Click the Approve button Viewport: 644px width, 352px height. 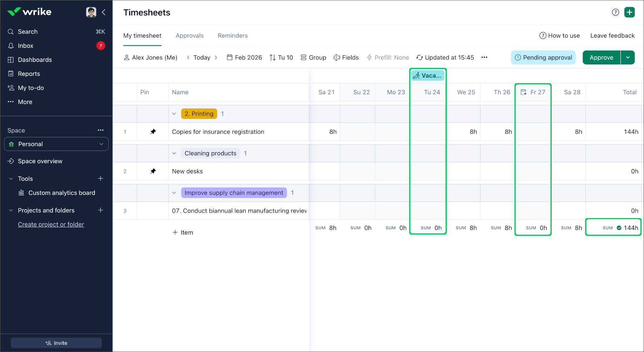point(601,58)
